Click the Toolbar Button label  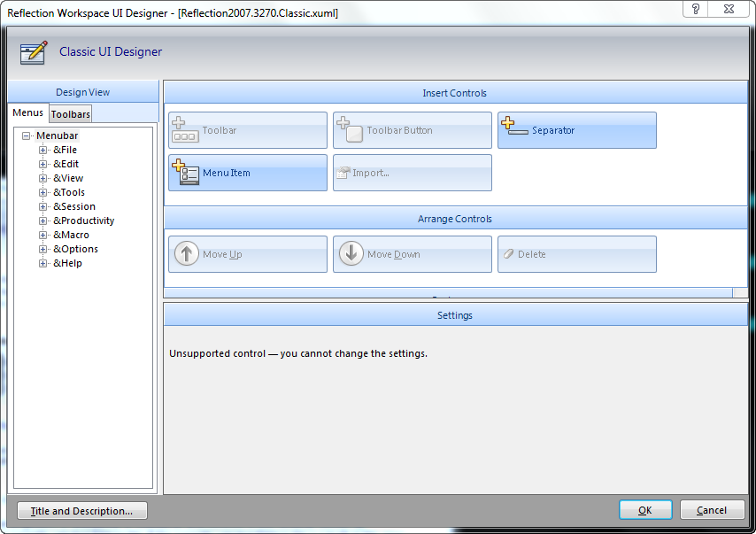tap(400, 130)
